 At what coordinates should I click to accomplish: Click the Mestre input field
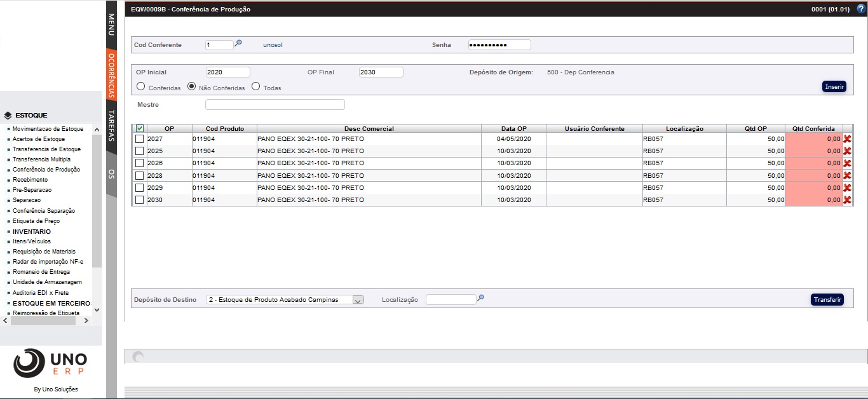[275, 105]
